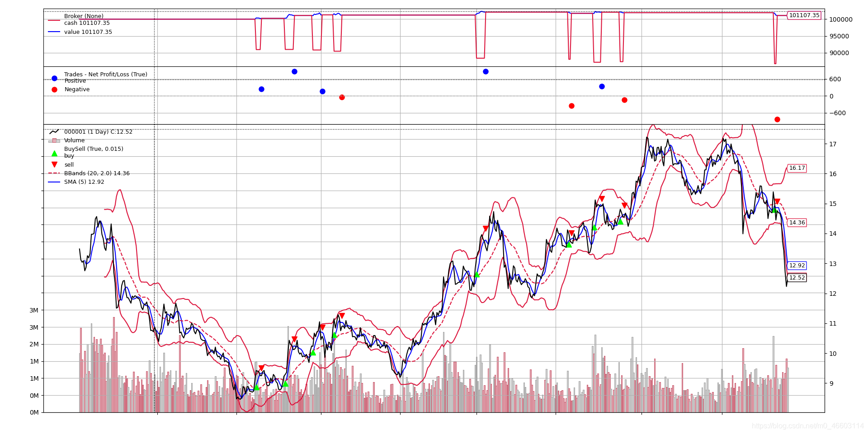The height and width of the screenshot is (434, 868).
Task: Click the '000001 (1 Day) C:12.52' label
Action: [98, 132]
